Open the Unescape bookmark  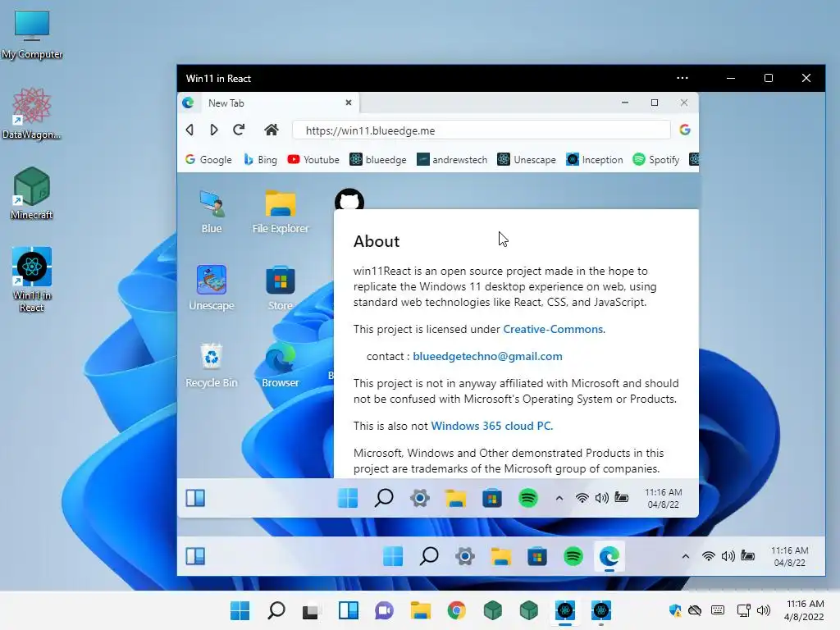point(527,160)
